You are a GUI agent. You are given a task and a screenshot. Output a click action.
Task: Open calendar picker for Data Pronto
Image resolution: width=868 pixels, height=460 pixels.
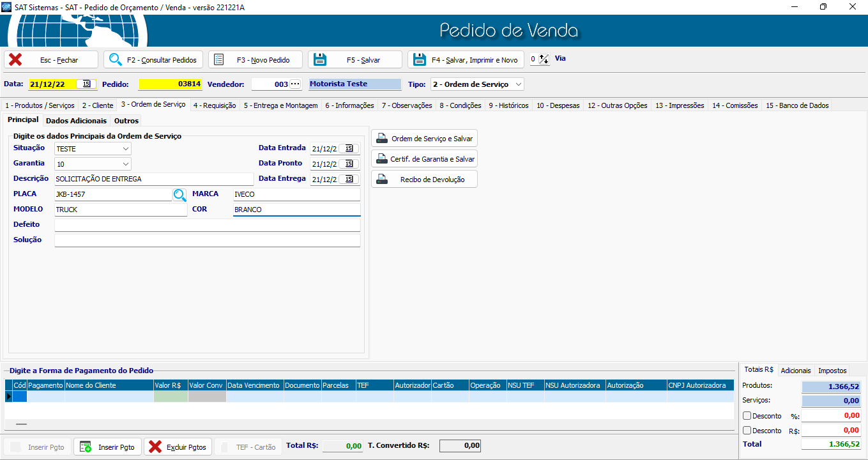[x=349, y=164]
